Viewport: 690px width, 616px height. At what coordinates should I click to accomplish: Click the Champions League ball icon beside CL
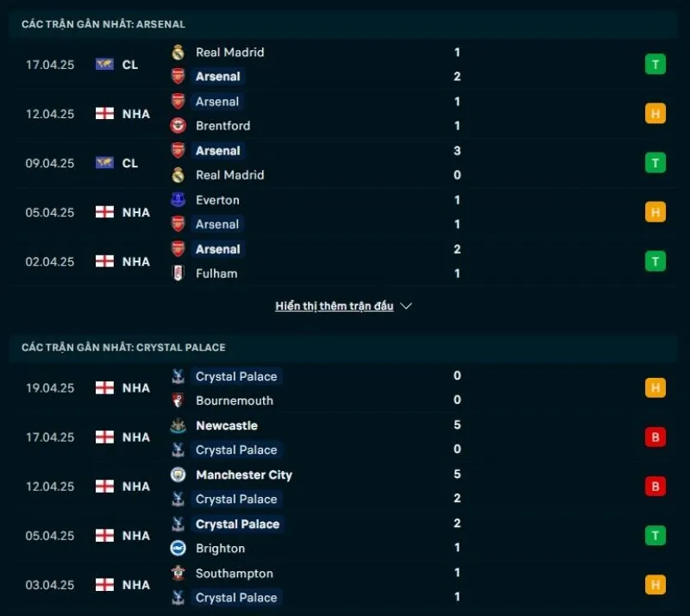(x=102, y=64)
